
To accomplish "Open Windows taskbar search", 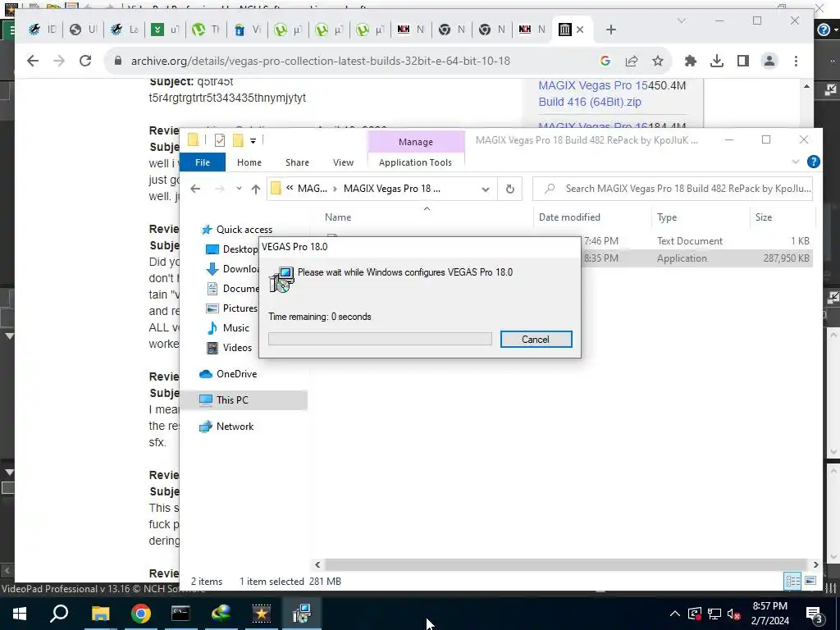I will 59,614.
